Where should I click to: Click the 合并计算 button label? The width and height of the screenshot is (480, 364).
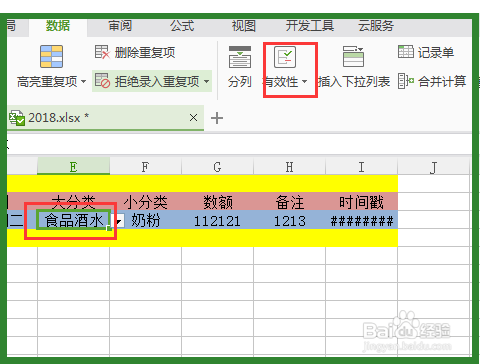coord(442,81)
